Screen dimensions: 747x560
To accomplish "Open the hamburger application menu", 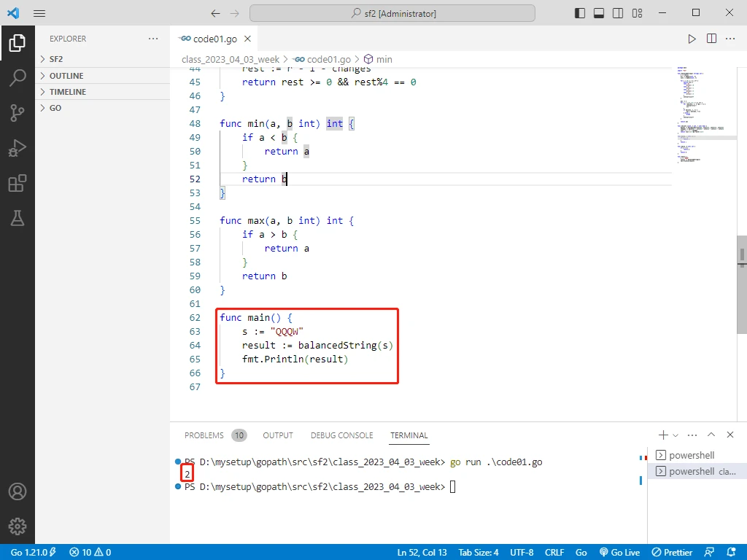I will 39,13.
